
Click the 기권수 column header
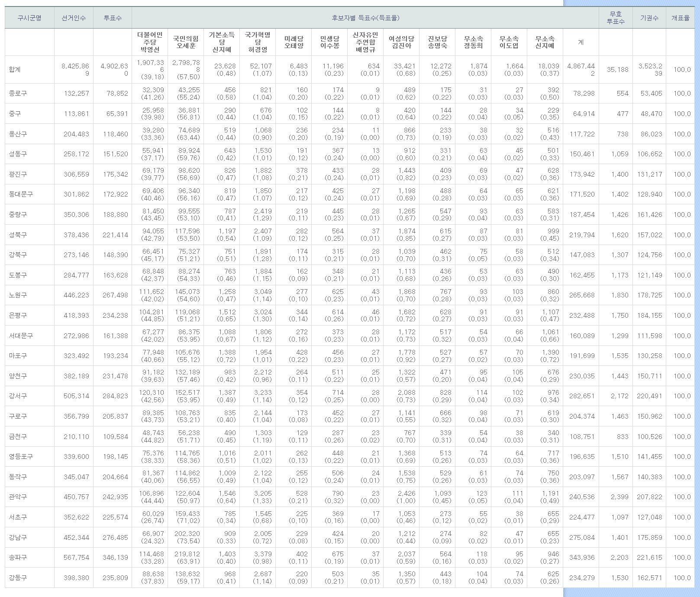[649, 18]
